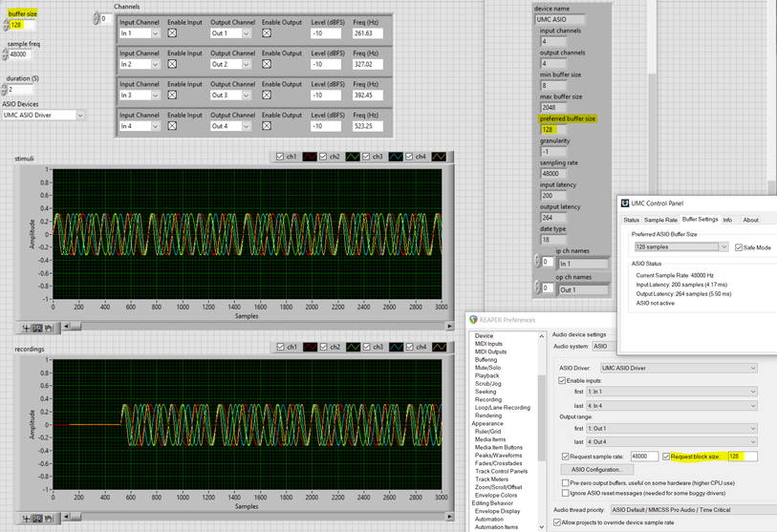Toggle Allow projects to override device sample rate
The width and height of the screenshot is (777, 532).
tap(557, 522)
